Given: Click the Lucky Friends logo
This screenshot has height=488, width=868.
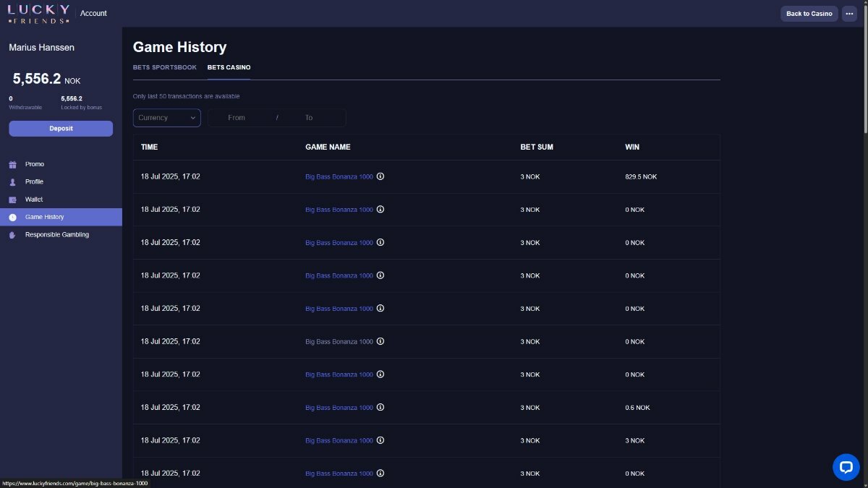Looking at the screenshot, I should coord(39,13).
